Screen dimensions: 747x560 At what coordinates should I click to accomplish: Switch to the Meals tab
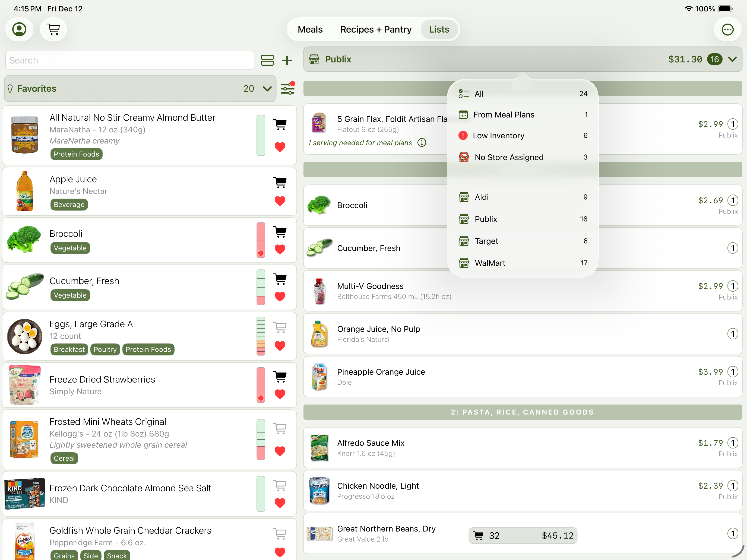pos(310,29)
